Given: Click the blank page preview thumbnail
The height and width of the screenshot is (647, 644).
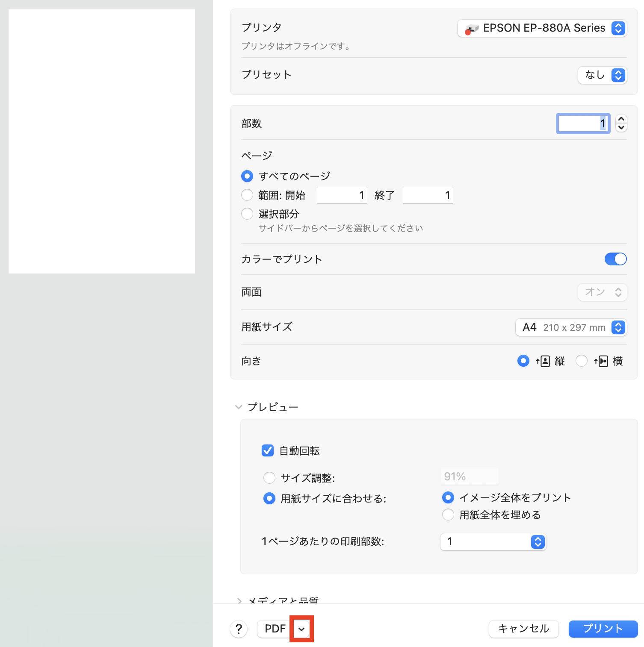Looking at the screenshot, I should click(101, 141).
